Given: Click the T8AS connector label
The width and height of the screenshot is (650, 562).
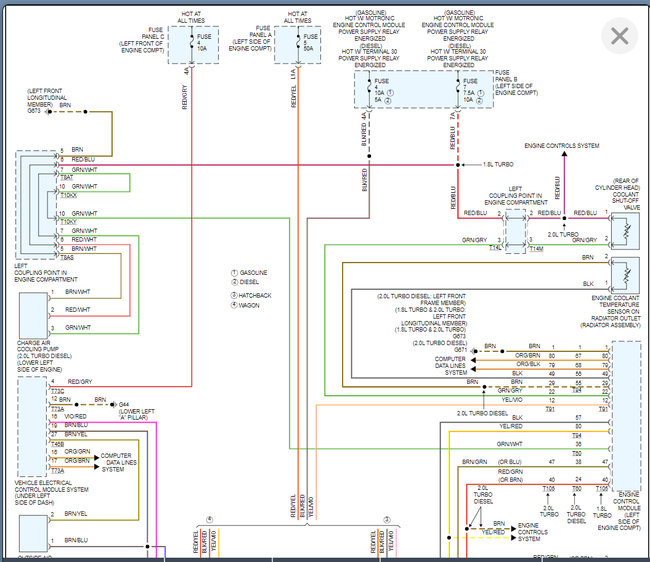Looking at the screenshot, I should (x=67, y=258).
